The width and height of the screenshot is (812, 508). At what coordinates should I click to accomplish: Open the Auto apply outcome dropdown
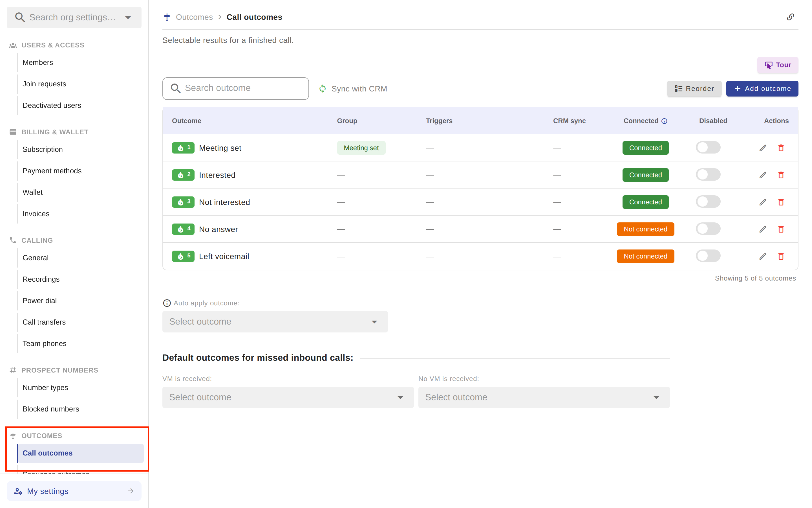275,321
